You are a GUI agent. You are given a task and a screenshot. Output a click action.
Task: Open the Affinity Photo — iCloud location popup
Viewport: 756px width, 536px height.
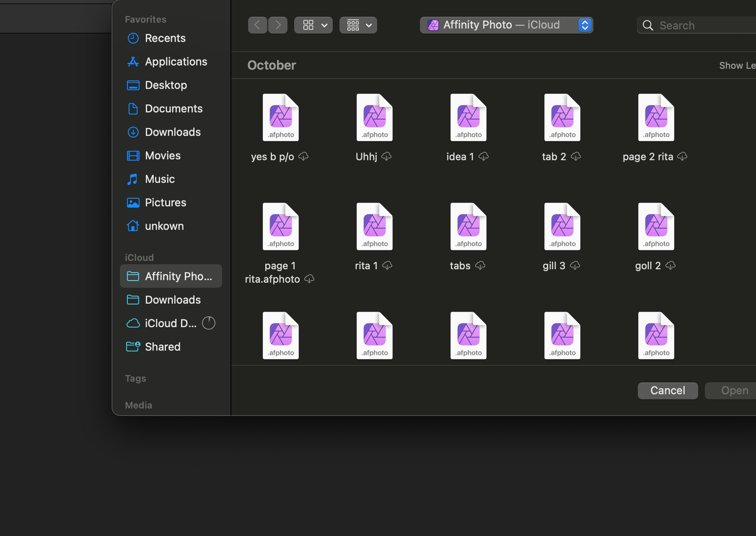click(506, 25)
